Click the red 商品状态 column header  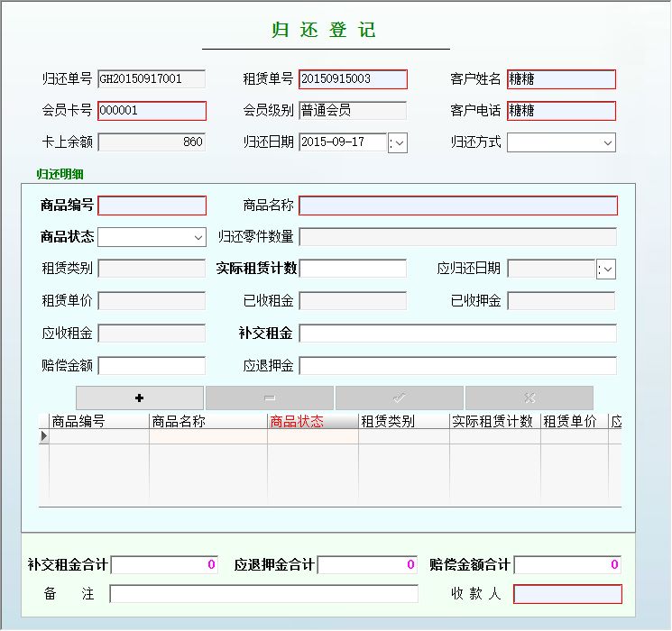pyautogui.click(x=313, y=422)
